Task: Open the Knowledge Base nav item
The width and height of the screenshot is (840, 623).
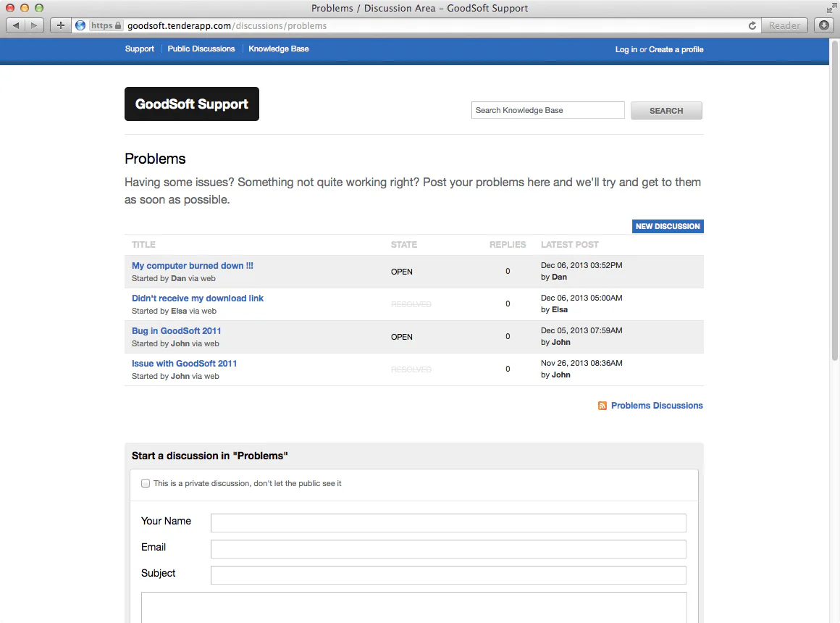Action: [x=279, y=49]
